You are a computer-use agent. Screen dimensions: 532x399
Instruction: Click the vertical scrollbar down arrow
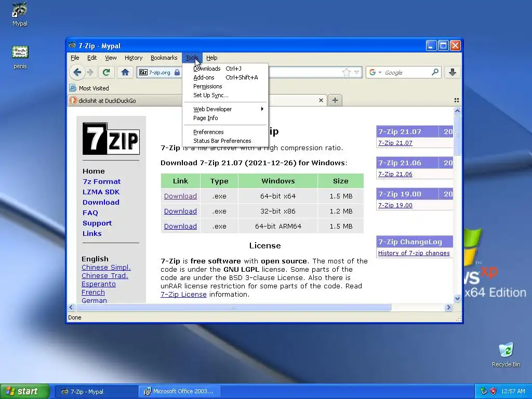[457, 299]
